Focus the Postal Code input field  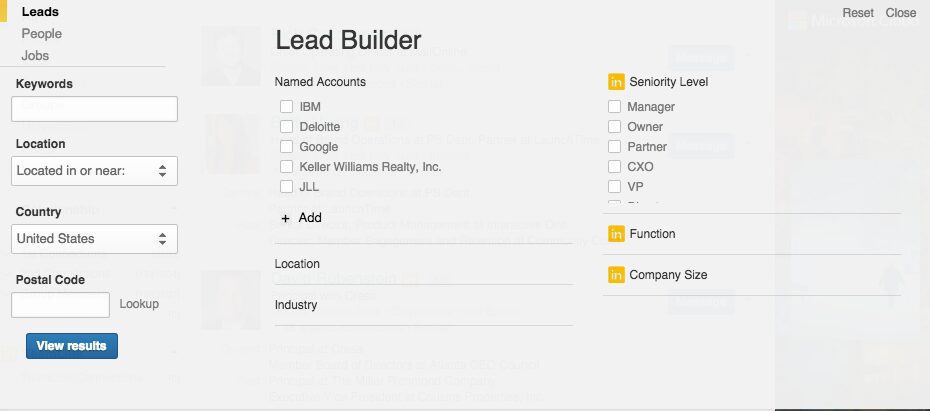(60, 305)
